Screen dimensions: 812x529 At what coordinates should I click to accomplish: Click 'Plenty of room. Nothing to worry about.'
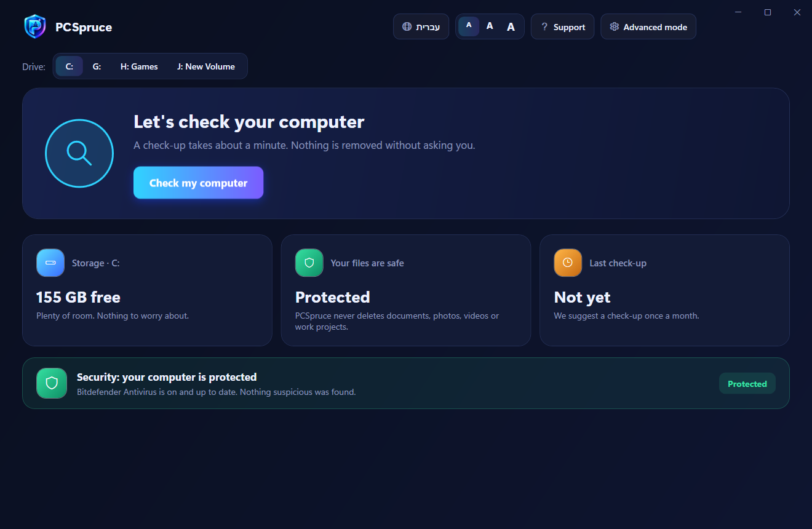click(x=113, y=316)
